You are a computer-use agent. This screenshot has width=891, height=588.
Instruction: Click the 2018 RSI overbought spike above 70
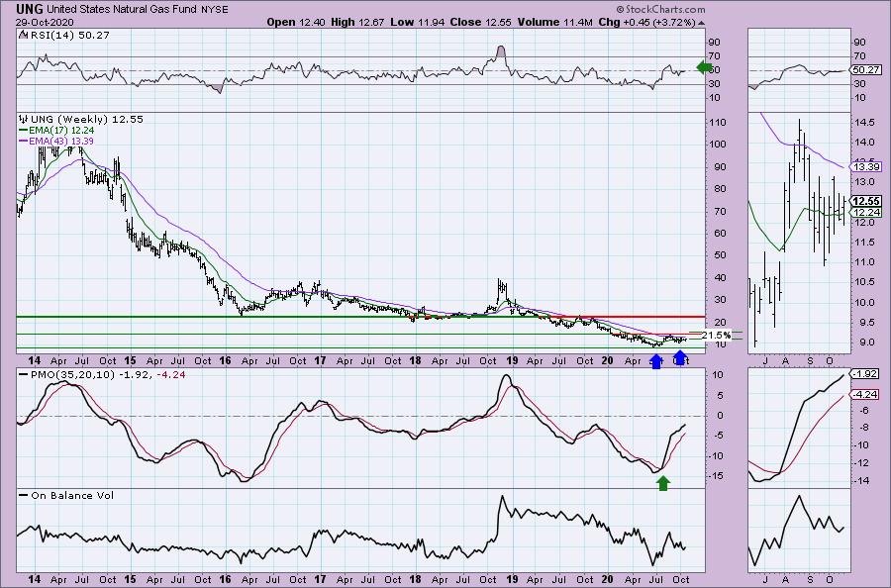[x=501, y=51]
